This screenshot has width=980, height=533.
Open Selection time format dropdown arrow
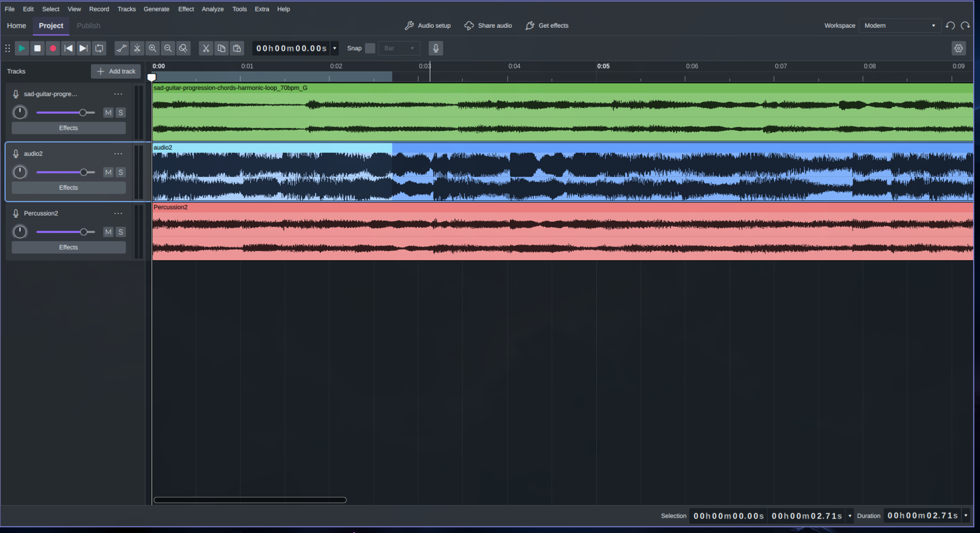tap(849, 516)
